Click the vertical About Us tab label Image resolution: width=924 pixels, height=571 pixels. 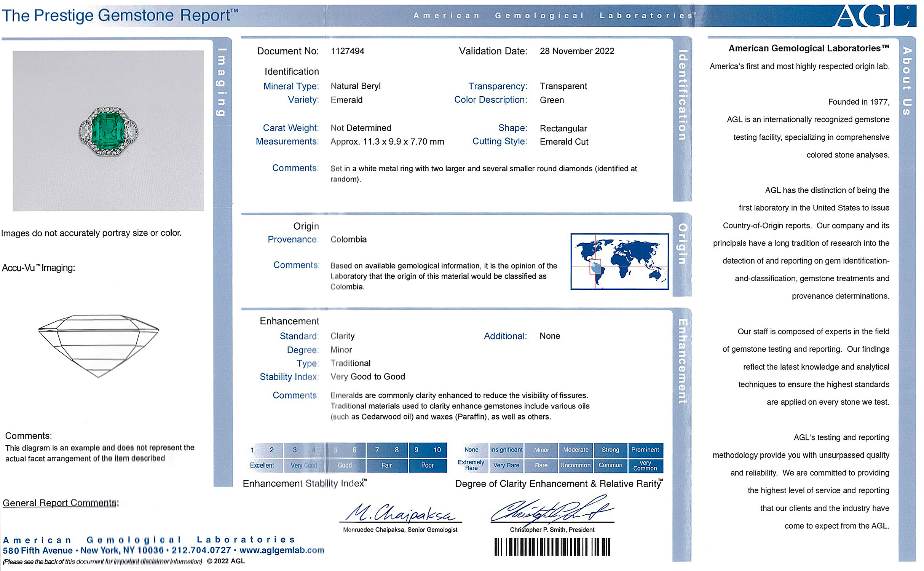coord(907,81)
